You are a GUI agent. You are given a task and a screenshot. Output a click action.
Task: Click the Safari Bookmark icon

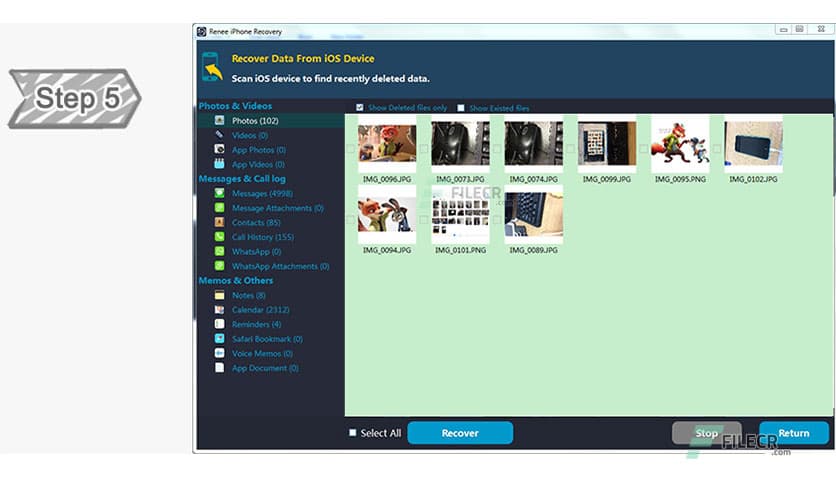[x=219, y=338]
